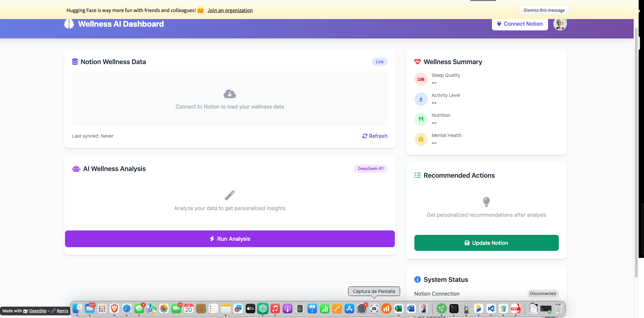Click the Update Notion button

[x=486, y=243]
